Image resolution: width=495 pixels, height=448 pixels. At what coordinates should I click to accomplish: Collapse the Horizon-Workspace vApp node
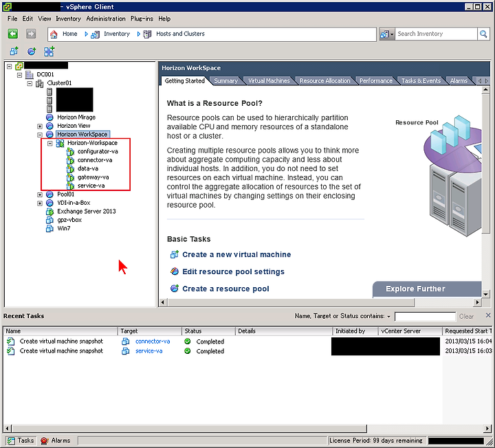(50, 143)
